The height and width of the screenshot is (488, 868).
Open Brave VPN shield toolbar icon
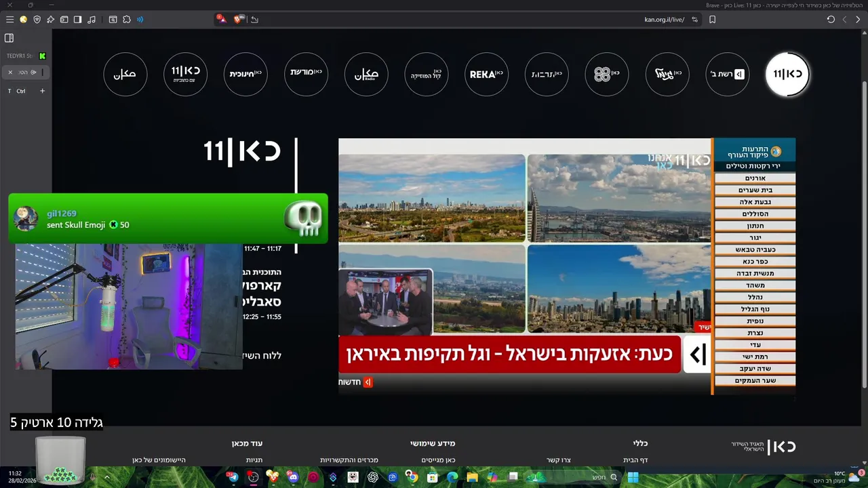point(37,20)
